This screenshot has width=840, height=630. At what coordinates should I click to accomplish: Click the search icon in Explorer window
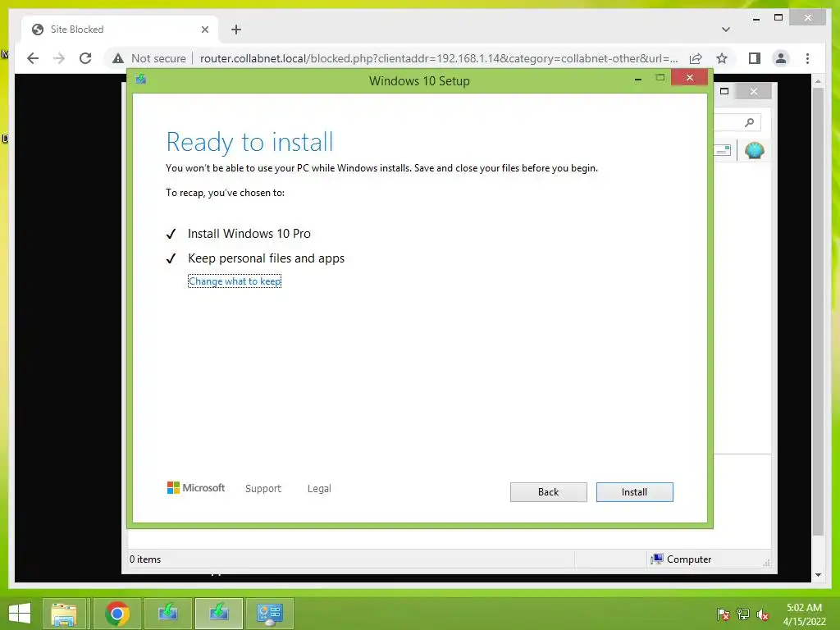[x=750, y=123]
